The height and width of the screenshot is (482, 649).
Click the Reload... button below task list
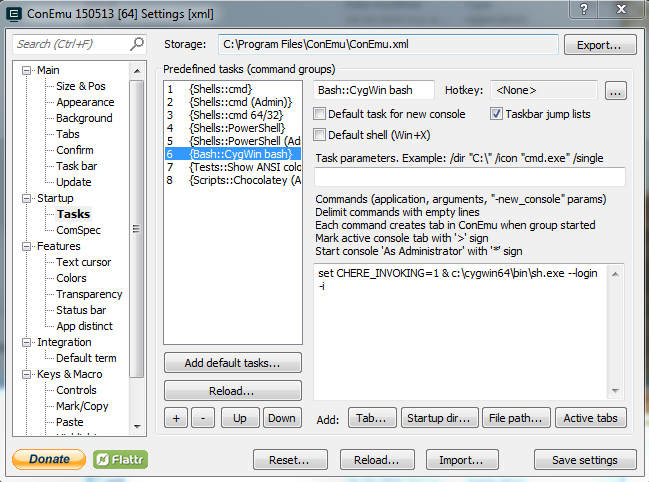[x=233, y=391]
